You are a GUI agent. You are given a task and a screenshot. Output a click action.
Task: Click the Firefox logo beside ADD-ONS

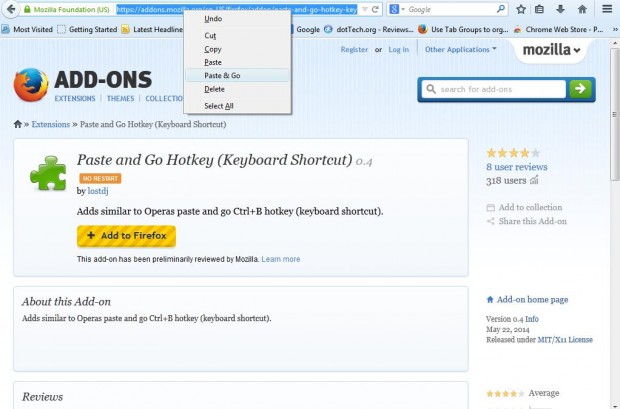30,86
